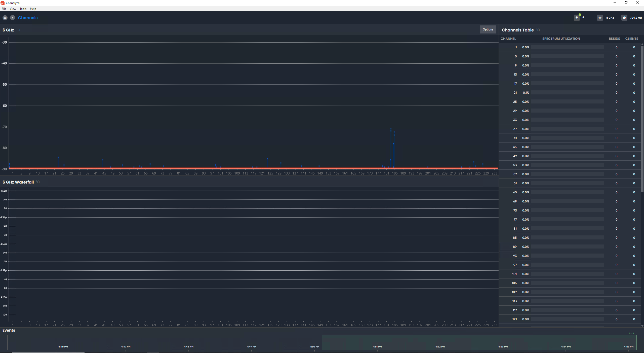Go back with the arrow beside Channels
This screenshot has width=644, height=353.
click(13, 18)
